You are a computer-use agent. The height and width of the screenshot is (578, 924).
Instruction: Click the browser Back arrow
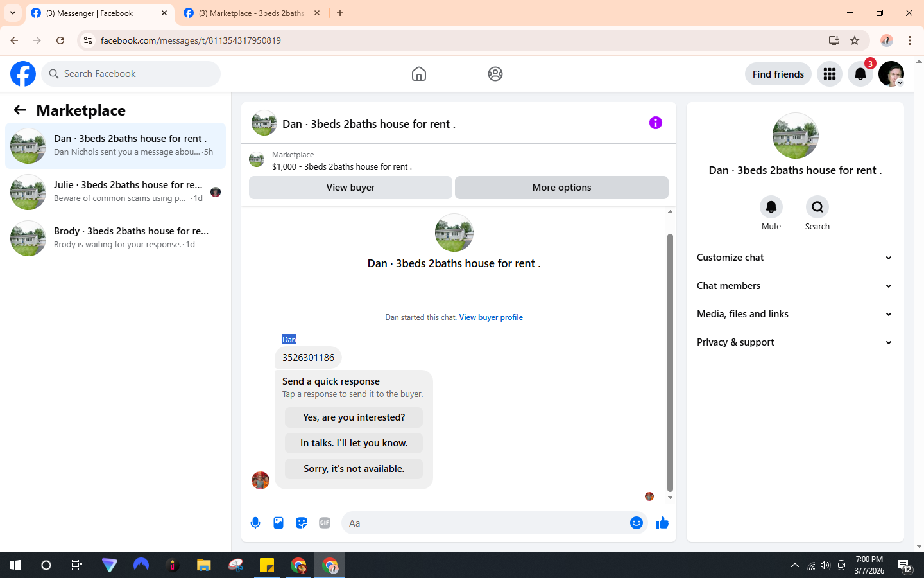click(x=14, y=40)
